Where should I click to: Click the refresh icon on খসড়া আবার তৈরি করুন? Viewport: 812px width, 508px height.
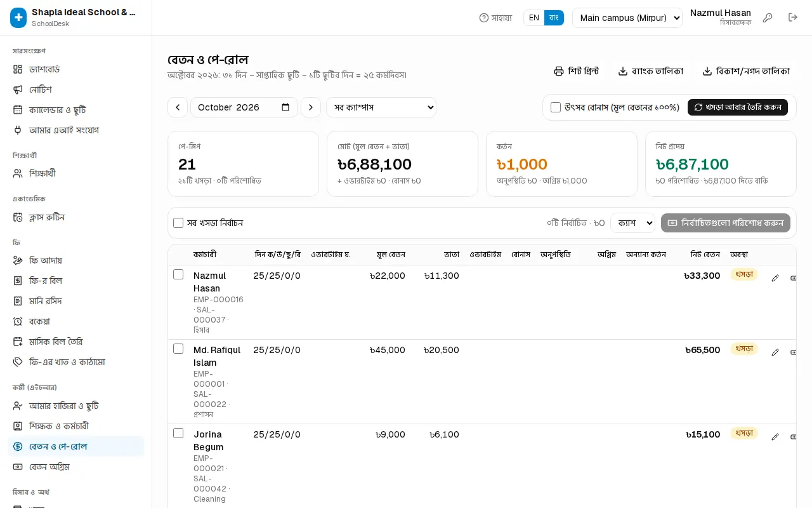pyautogui.click(x=698, y=107)
